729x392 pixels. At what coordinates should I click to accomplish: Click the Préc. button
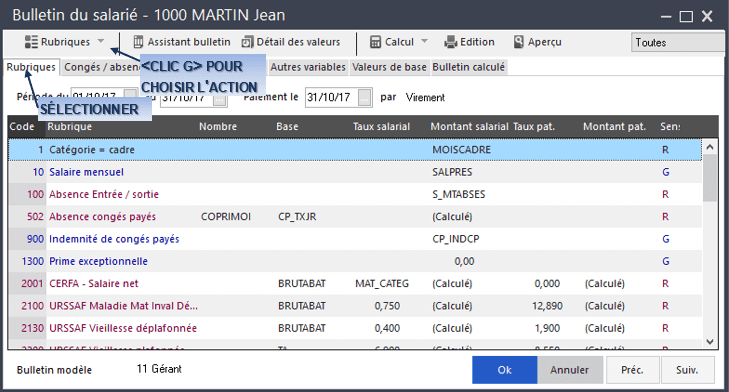(632, 370)
